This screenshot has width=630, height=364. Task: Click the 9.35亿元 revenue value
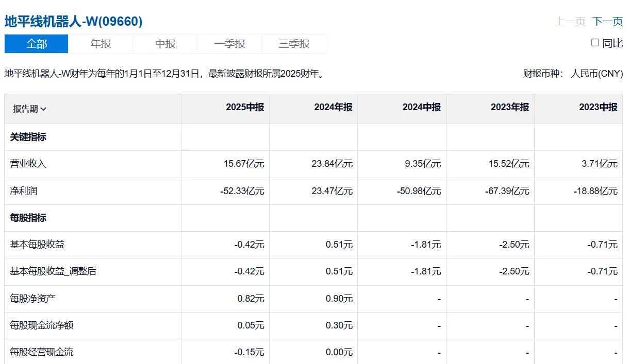(423, 164)
